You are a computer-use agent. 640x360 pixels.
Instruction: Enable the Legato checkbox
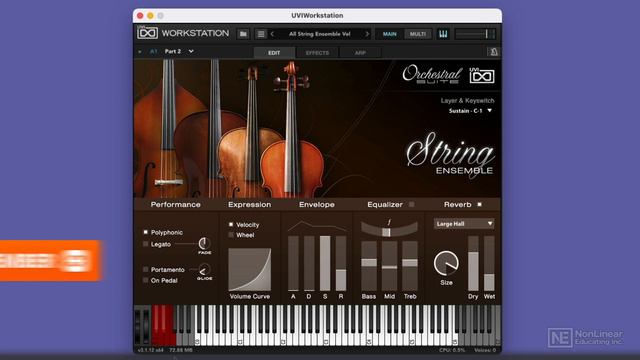point(145,244)
